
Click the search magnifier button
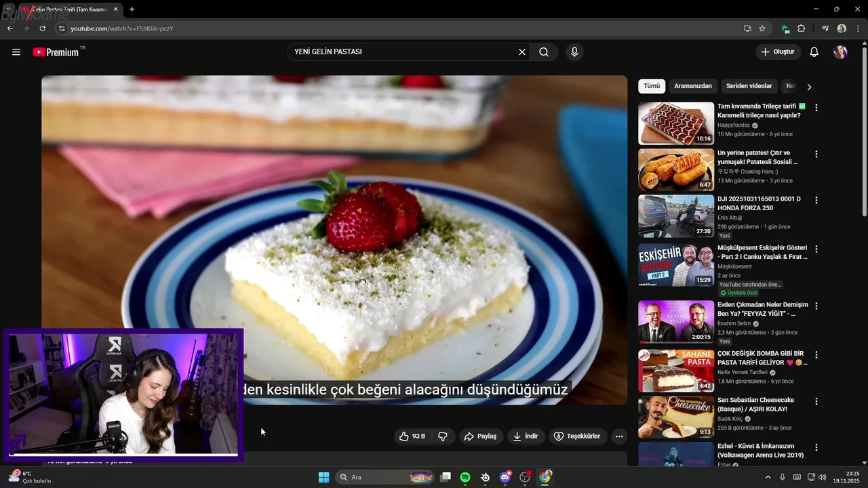(544, 52)
